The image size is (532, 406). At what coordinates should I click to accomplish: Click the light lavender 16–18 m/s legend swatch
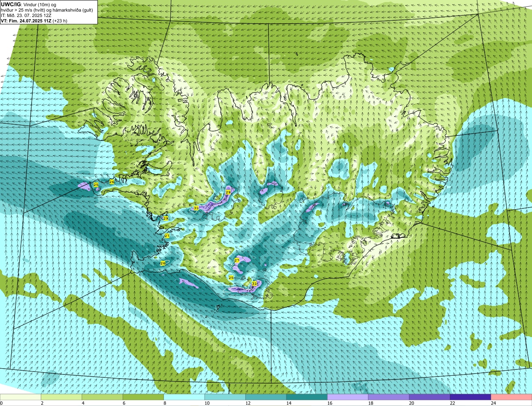pos(348,397)
